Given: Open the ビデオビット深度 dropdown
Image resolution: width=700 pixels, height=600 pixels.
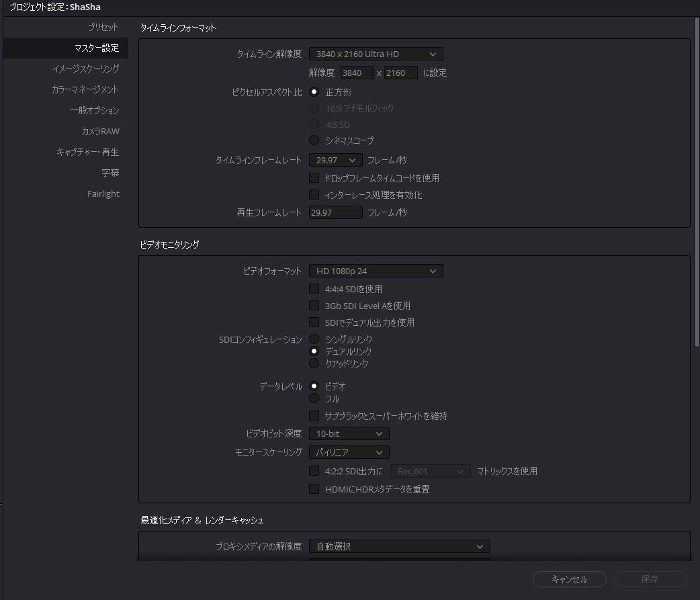Looking at the screenshot, I should tap(349, 434).
